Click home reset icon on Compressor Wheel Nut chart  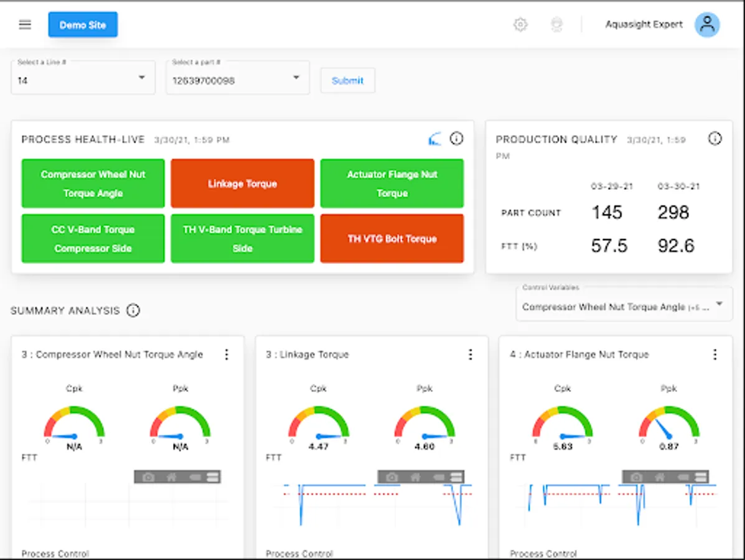click(x=171, y=477)
